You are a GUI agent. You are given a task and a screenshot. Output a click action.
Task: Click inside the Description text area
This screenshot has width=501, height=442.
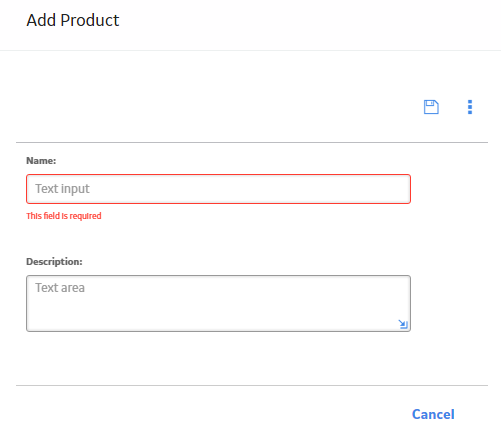[x=218, y=303]
